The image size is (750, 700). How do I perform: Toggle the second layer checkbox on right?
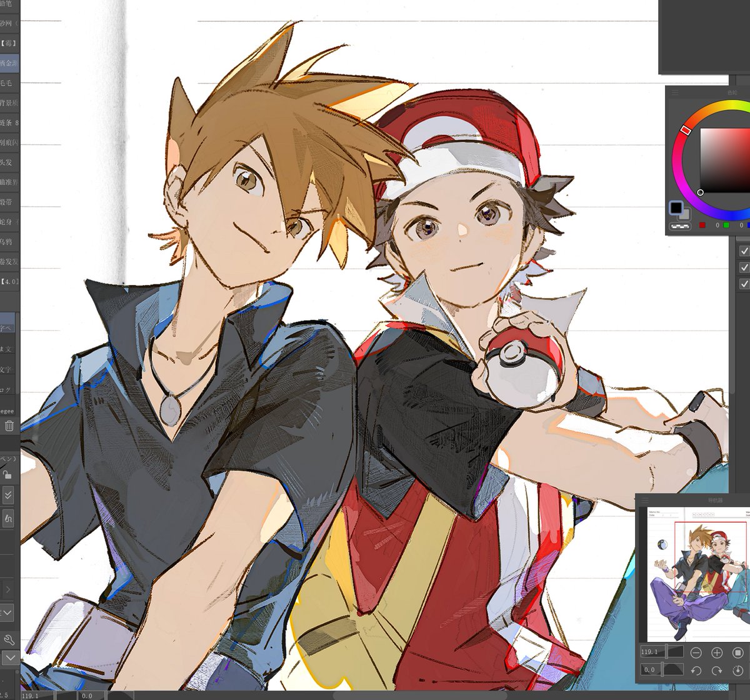pos(744,267)
